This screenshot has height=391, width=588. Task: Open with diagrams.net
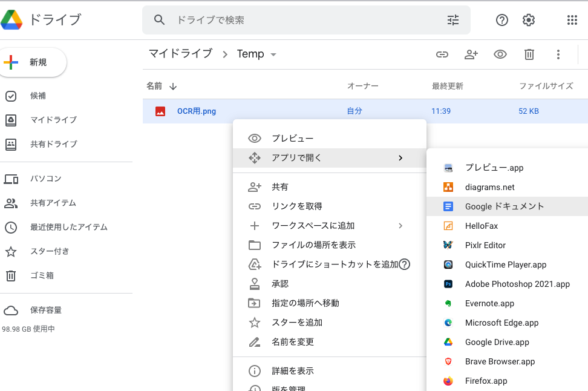click(508, 187)
